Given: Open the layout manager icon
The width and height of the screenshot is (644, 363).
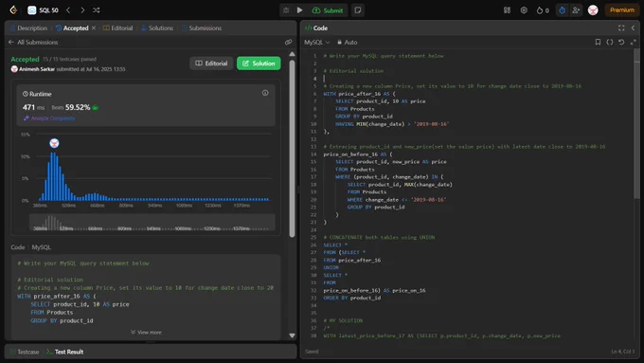Looking at the screenshot, I should [507, 10].
